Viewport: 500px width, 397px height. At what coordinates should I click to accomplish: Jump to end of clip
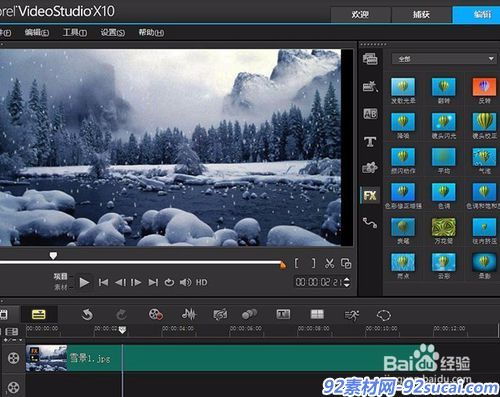coord(153,282)
